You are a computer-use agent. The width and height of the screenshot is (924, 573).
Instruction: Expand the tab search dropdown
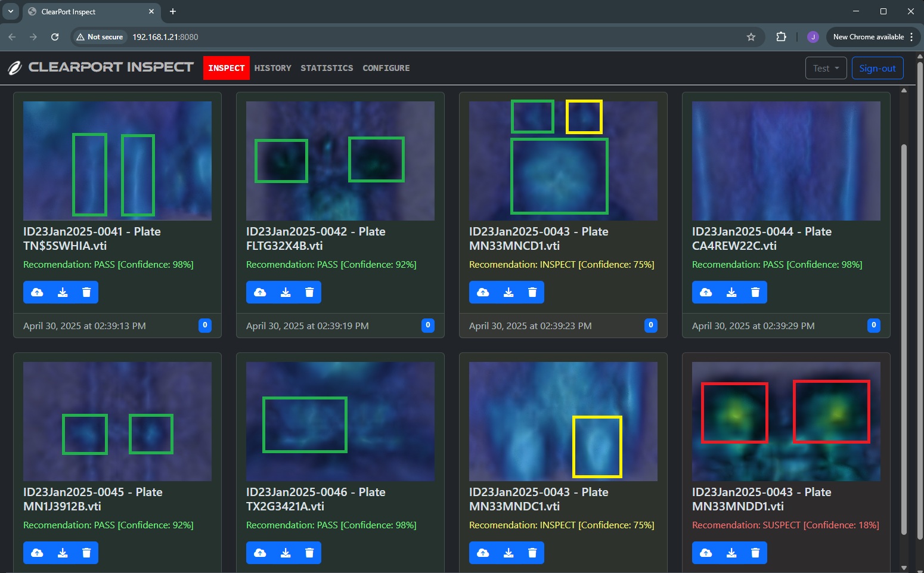click(x=11, y=11)
